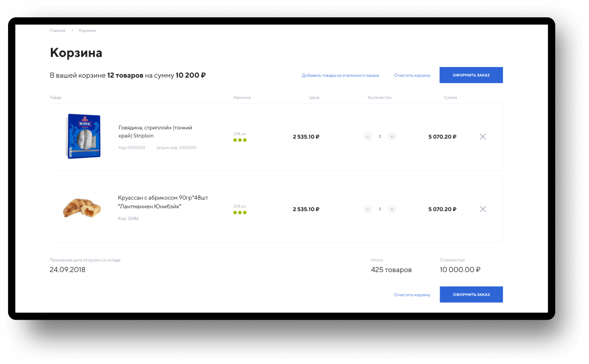Select the Штрих-код: 00012331 text
Screen dimensions: 589x364
click(x=176, y=148)
